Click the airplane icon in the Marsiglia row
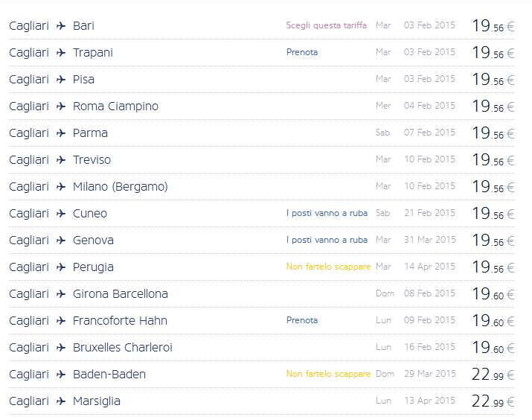The height and width of the screenshot is (420, 532). pos(61,401)
